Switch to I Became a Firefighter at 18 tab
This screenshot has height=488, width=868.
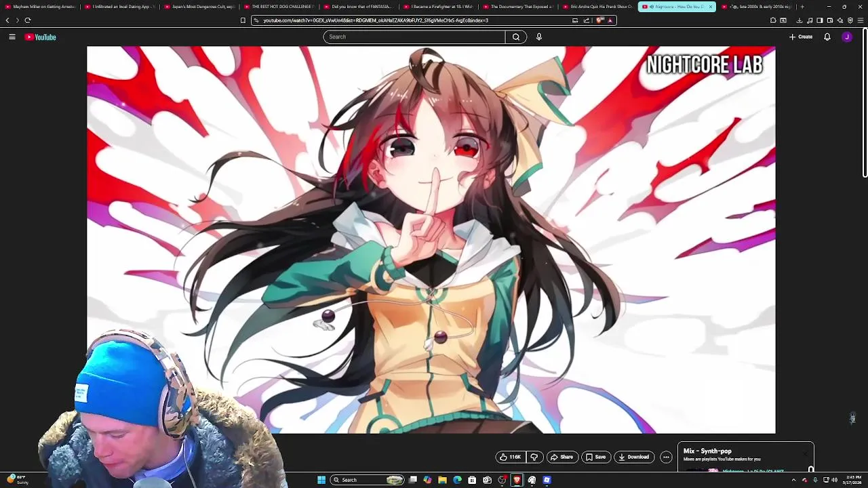pos(437,7)
